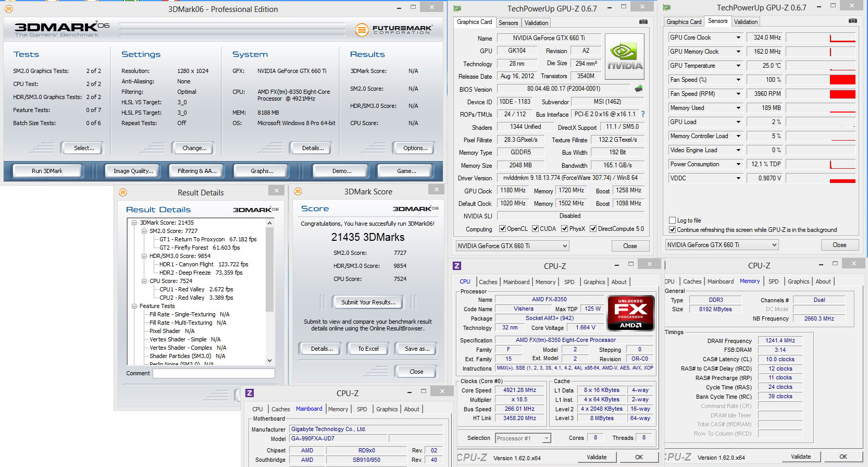This screenshot has width=868, height=467.
Task: Click the Game button in 3DMark06
Action: point(406,171)
